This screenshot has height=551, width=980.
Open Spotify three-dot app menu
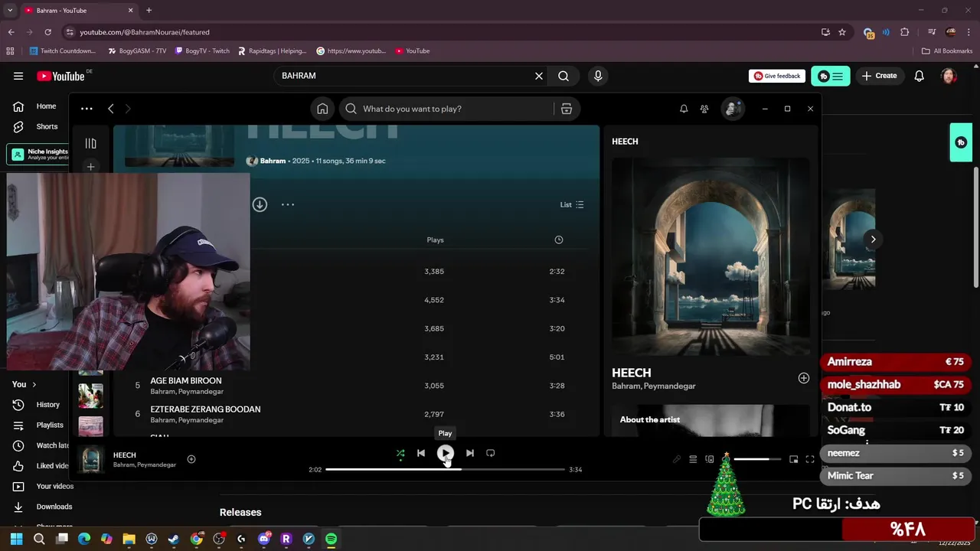[87, 109]
